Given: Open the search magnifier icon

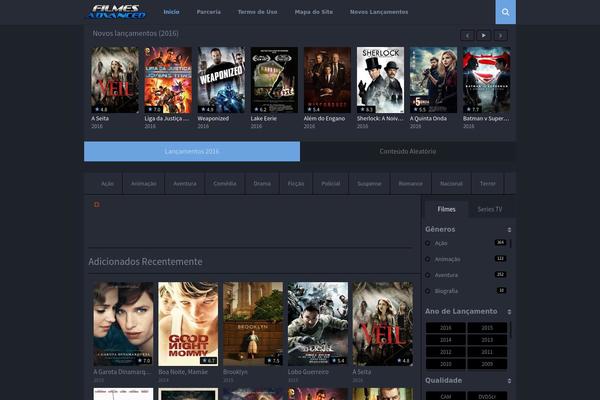Looking at the screenshot, I should pyautogui.click(x=505, y=12).
